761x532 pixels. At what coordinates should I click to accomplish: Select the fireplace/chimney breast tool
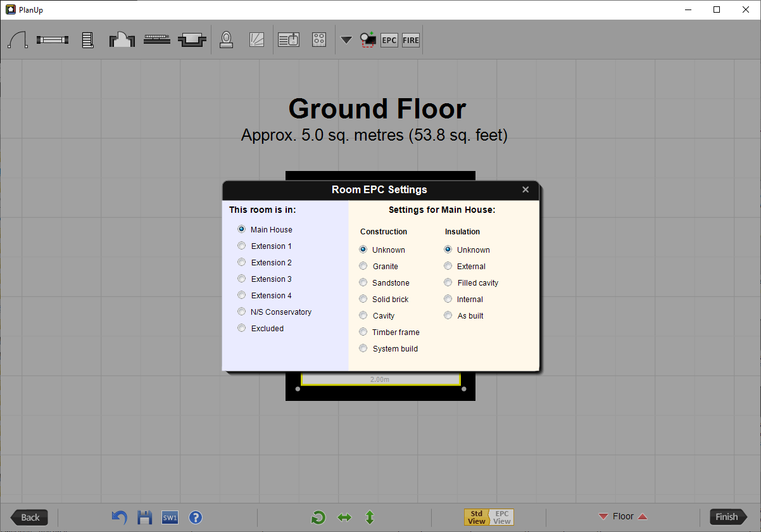pyautogui.click(x=122, y=40)
